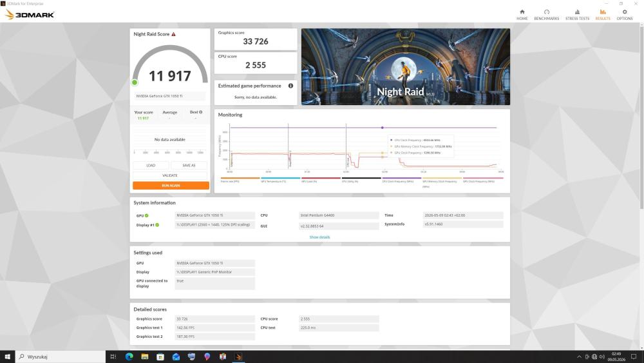
Task: Toggle the Frame rate chart series
Action: pos(240,180)
